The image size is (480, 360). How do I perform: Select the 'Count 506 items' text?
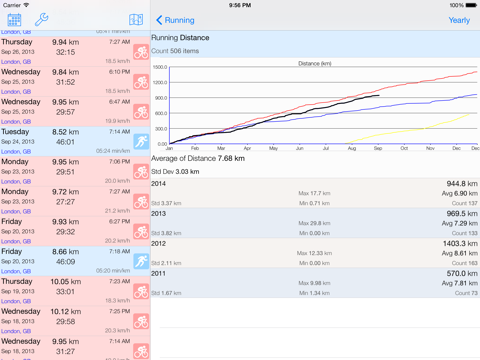coord(175,51)
